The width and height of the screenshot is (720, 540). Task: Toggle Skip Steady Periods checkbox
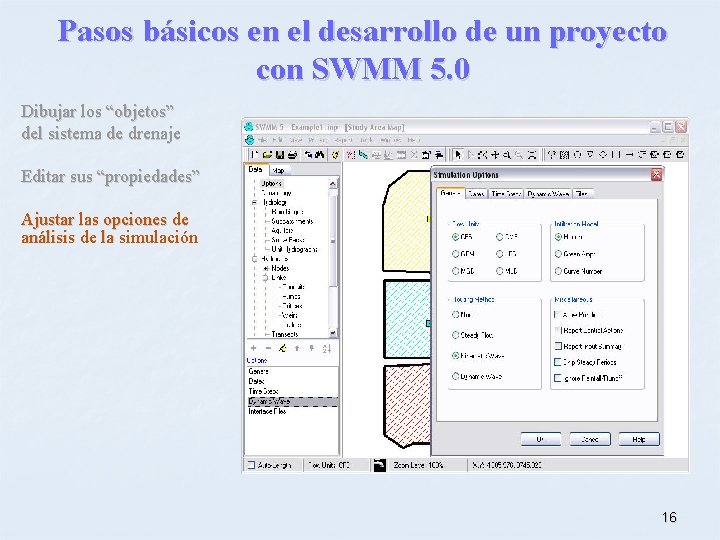(x=558, y=362)
